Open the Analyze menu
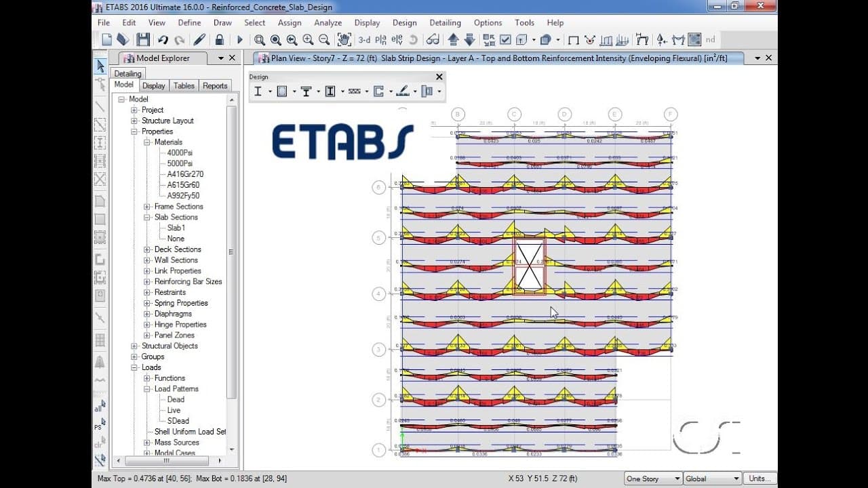 tap(328, 22)
